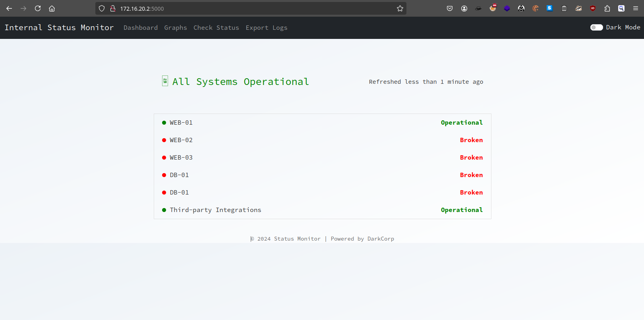This screenshot has width=644, height=320.
Task: Open the puzzle-piece Extensions button
Action: [607, 8]
